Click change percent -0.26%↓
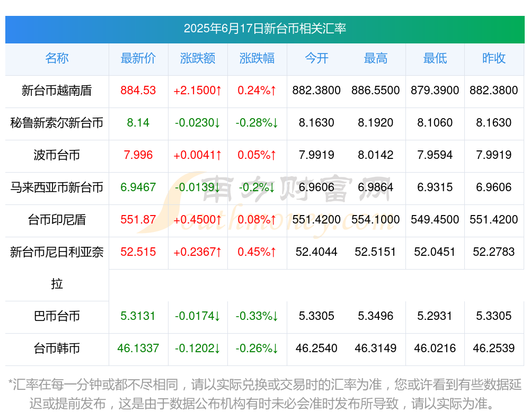 click(x=257, y=348)
